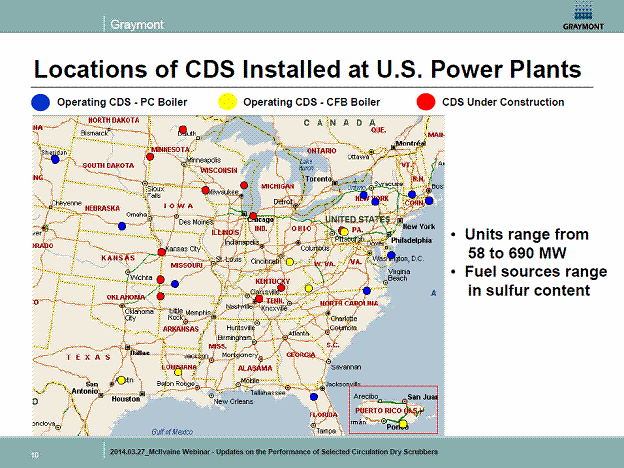
Task: Click the "Philadelphia" city label
Action: point(411,240)
